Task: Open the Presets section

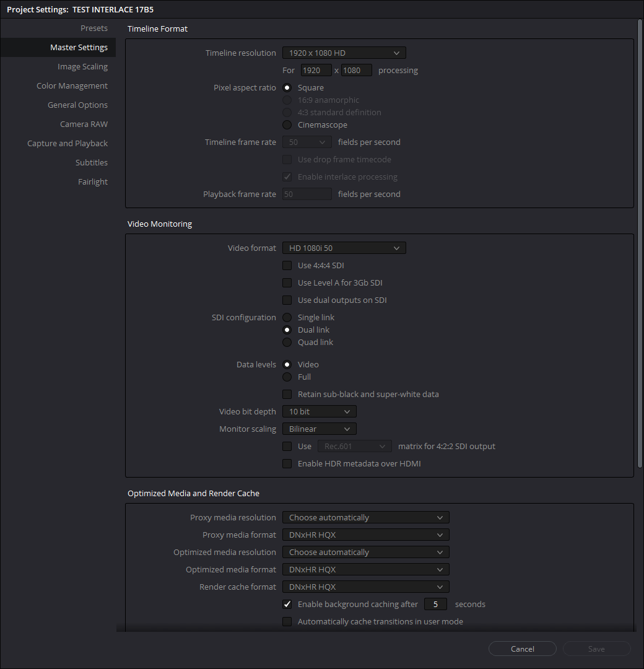Action: click(94, 28)
